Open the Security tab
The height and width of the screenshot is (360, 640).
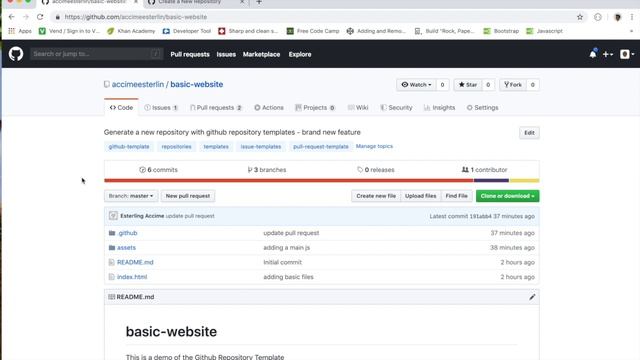[396, 107]
